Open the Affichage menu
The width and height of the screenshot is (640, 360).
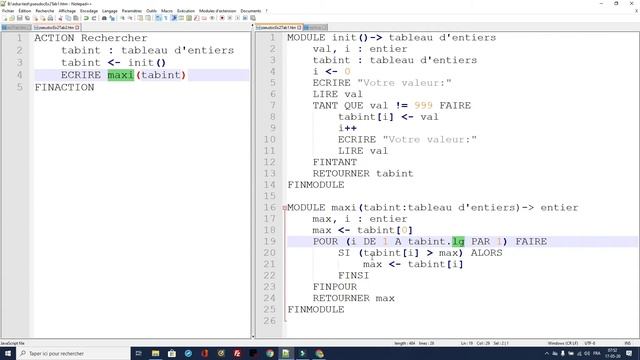pos(67,11)
